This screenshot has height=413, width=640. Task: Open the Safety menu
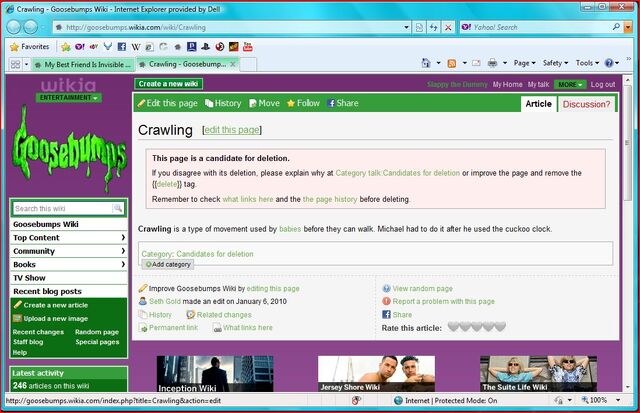tap(556, 63)
